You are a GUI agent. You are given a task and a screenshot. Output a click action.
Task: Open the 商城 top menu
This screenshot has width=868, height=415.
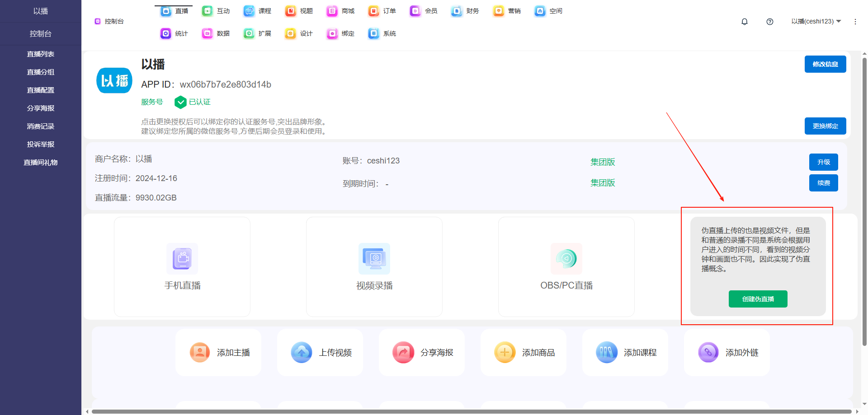click(x=341, y=11)
